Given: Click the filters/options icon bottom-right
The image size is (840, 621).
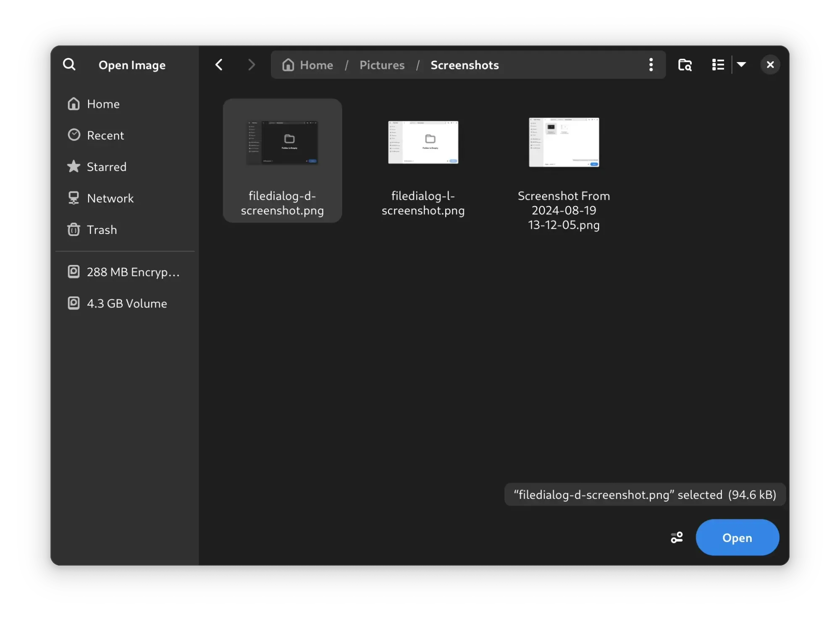Looking at the screenshot, I should (676, 537).
